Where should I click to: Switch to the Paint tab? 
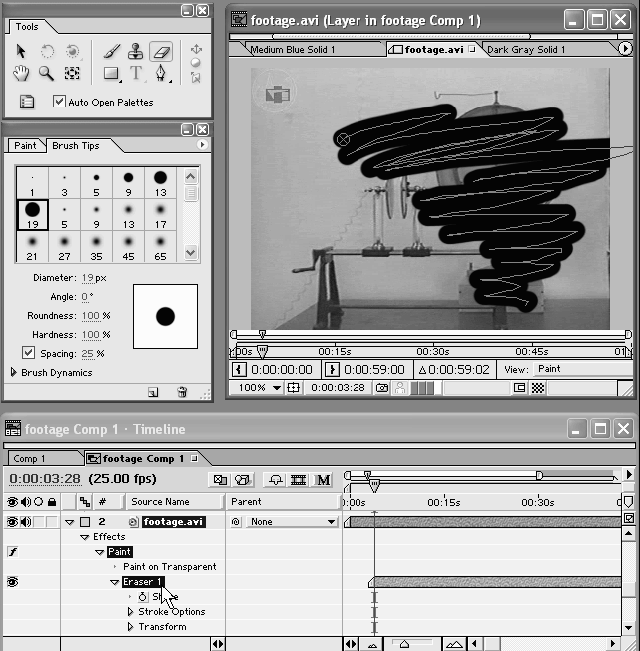tap(25, 146)
